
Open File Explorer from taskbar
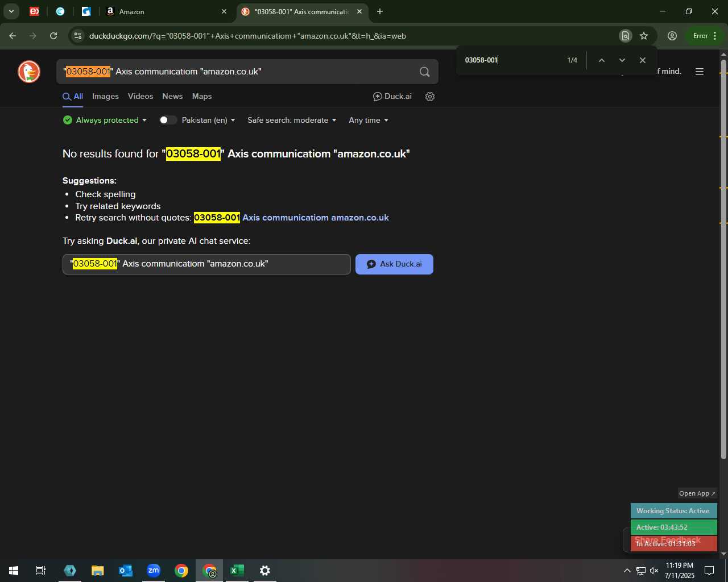click(98, 571)
